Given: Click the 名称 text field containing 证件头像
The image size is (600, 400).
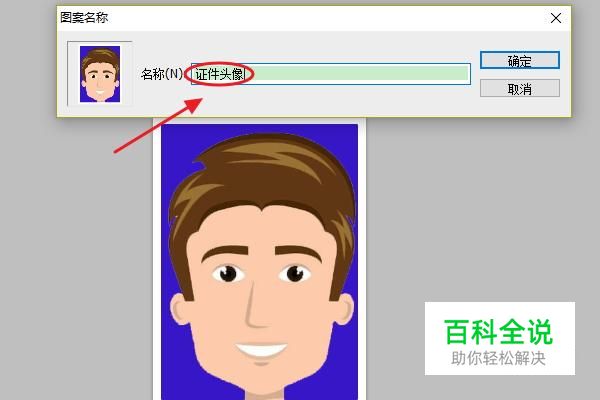Looking at the screenshot, I should click(331, 74).
